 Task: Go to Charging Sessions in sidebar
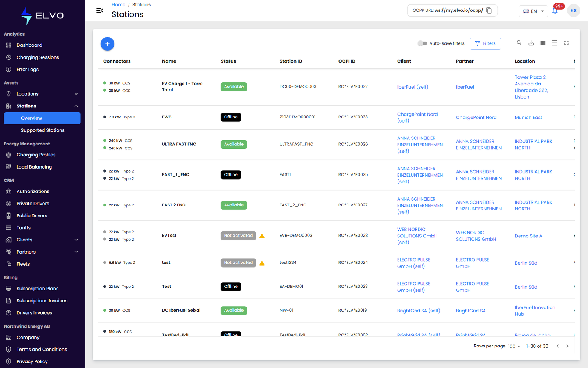[37, 57]
